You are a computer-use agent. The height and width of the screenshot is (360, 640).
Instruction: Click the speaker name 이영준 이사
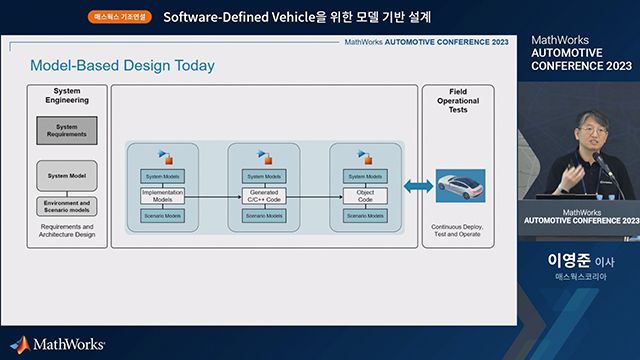click(581, 260)
